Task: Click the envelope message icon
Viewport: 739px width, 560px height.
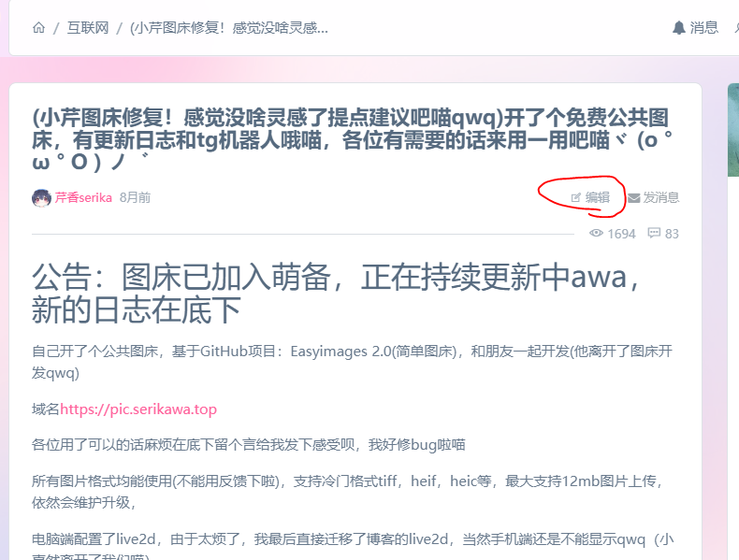Action: pyautogui.click(x=634, y=198)
